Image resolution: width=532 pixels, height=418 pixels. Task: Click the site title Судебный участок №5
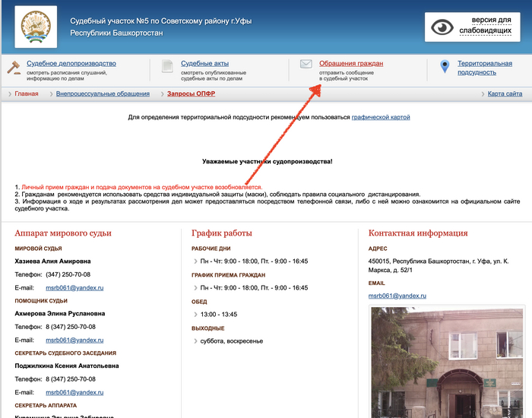(161, 27)
